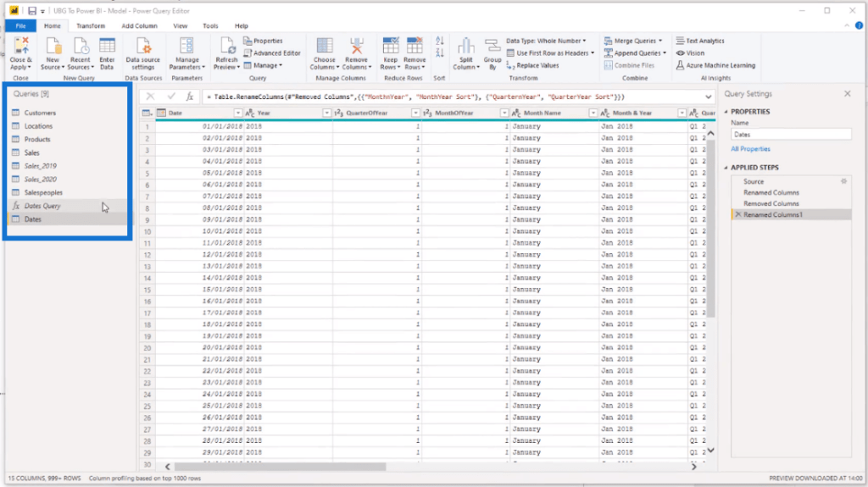Click the Choose Columns icon
Screen dimensions: 868x487
click(325, 46)
